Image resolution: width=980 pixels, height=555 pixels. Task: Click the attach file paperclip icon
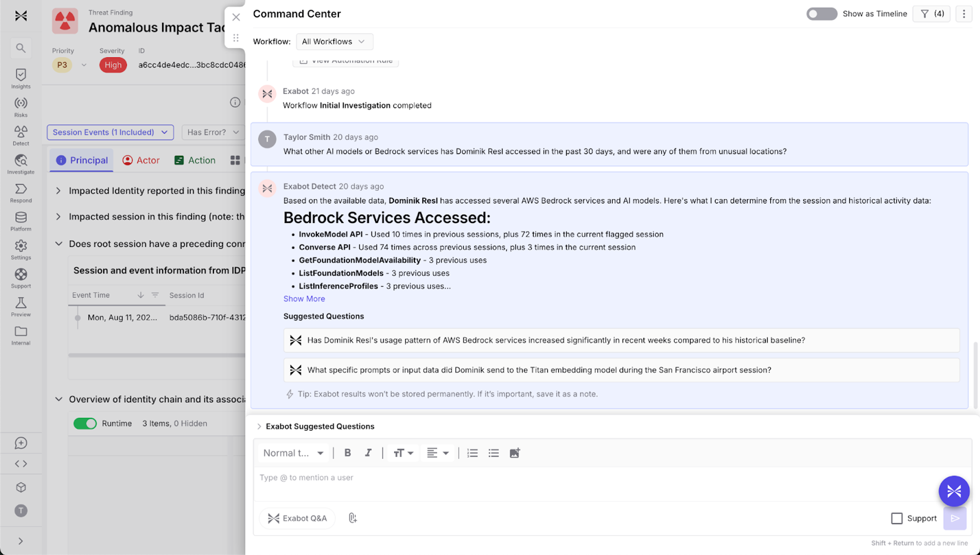coord(352,518)
